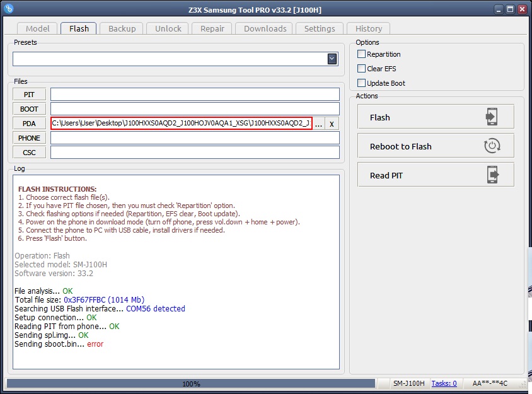View the History tab
Image resolution: width=532 pixels, height=394 pixels.
coord(369,28)
